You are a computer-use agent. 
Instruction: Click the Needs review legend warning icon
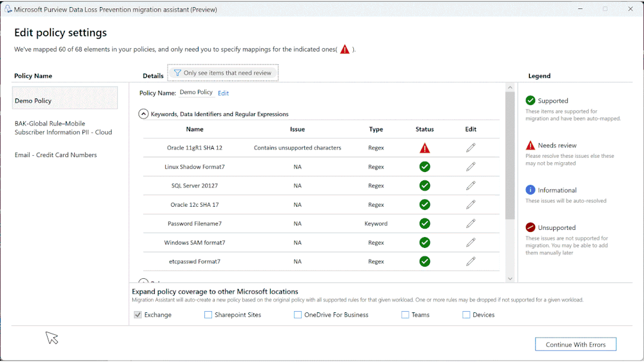pyautogui.click(x=531, y=146)
